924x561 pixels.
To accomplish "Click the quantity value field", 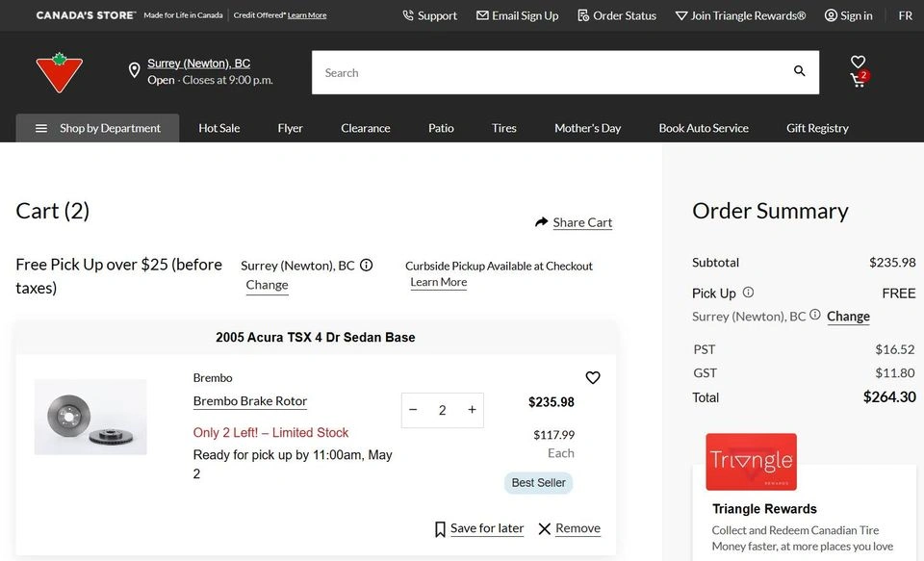I will [443, 410].
